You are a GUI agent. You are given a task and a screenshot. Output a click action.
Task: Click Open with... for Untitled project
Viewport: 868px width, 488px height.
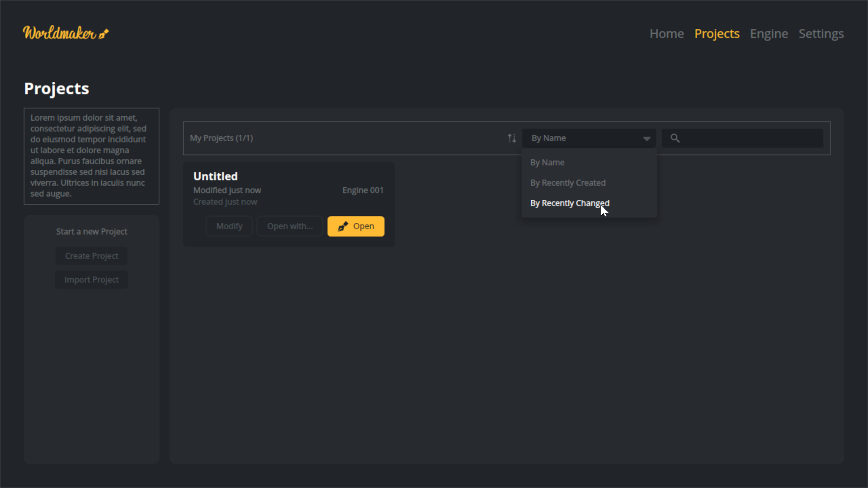[290, 226]
